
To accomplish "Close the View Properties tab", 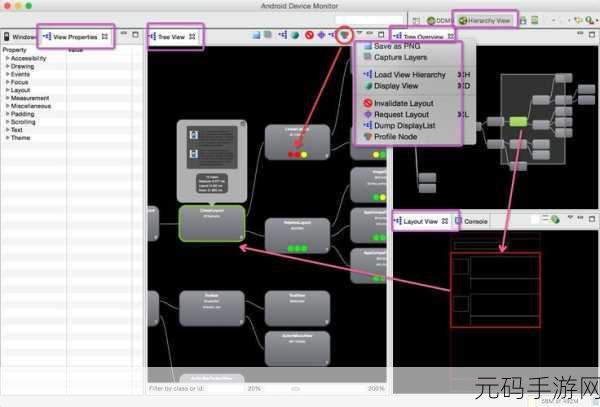I will (x=105, y=37).
